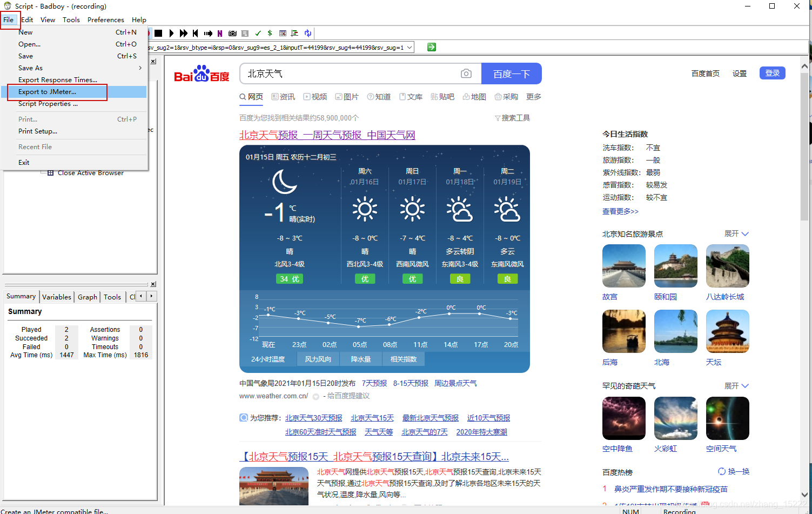Choose Print Setup... menu entry
Image resolution: width=812 pixels, height=514 pixels.
tap(75, 131)
